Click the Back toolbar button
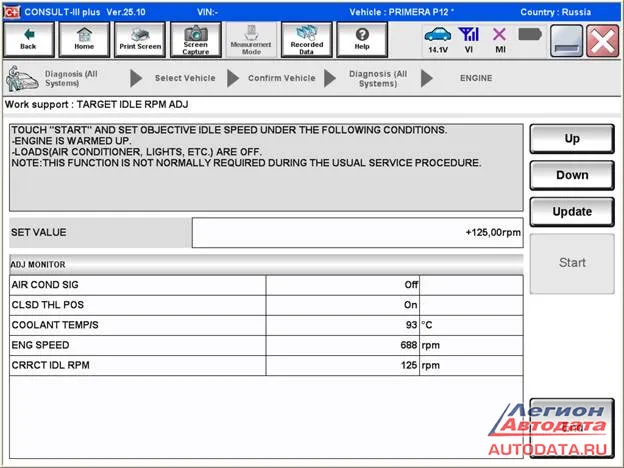Viewport: 624px width, 468px height. point(28,40)
